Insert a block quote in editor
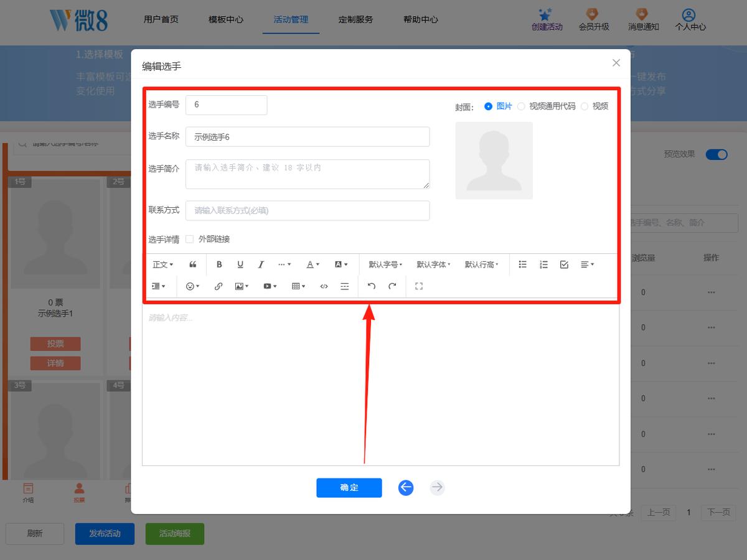The image size is (747, 560). pos(193,264)
